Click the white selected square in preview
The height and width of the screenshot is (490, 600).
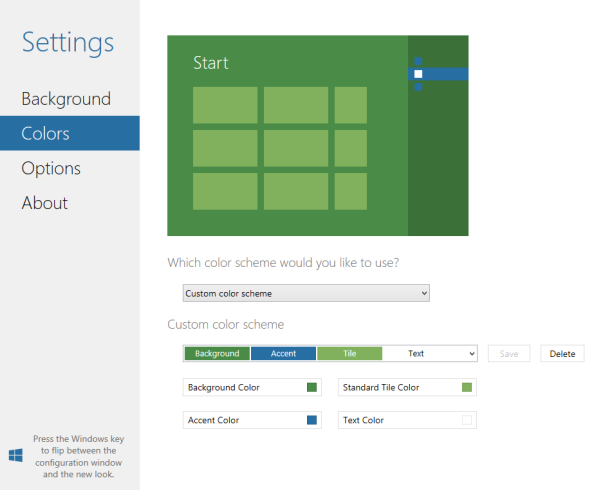coord(418,74)
